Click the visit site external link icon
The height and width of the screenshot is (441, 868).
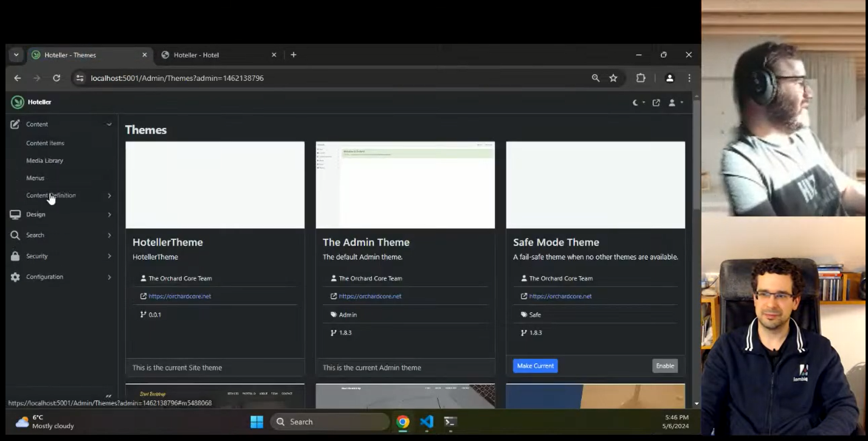coord(656,103)
